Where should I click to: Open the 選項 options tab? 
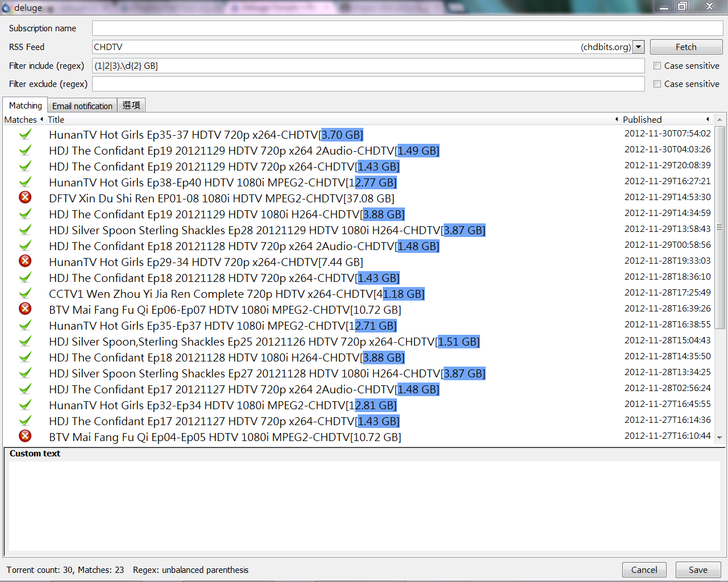click(x=131, y=106)
